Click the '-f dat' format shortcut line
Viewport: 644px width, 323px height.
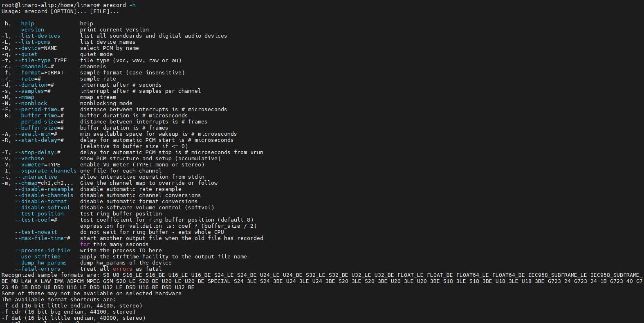[x=74, y=318]
